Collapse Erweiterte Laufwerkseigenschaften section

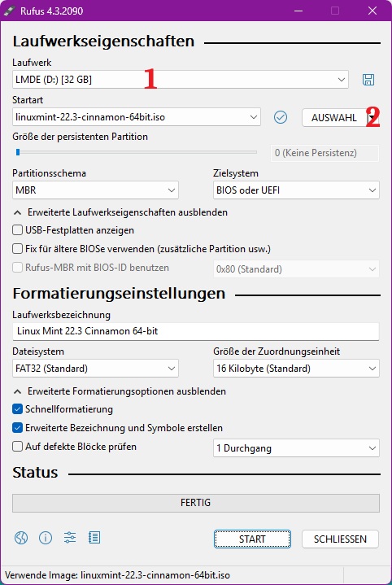click(x=120, y=212)
